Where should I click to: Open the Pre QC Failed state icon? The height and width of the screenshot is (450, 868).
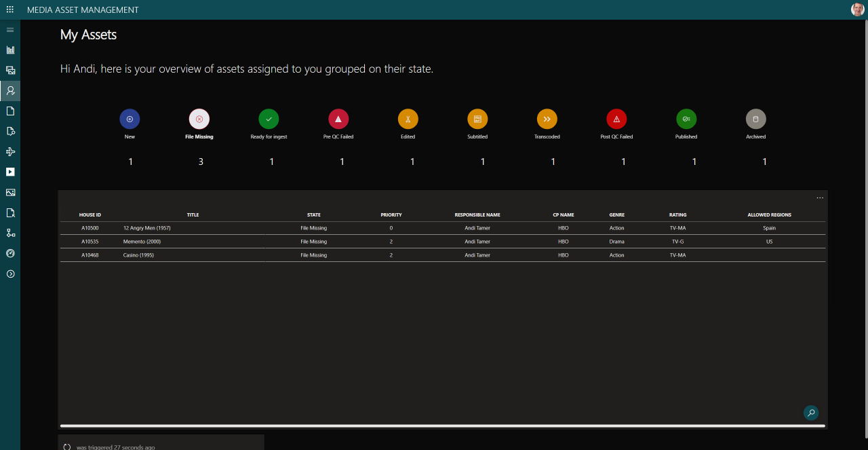338,119
